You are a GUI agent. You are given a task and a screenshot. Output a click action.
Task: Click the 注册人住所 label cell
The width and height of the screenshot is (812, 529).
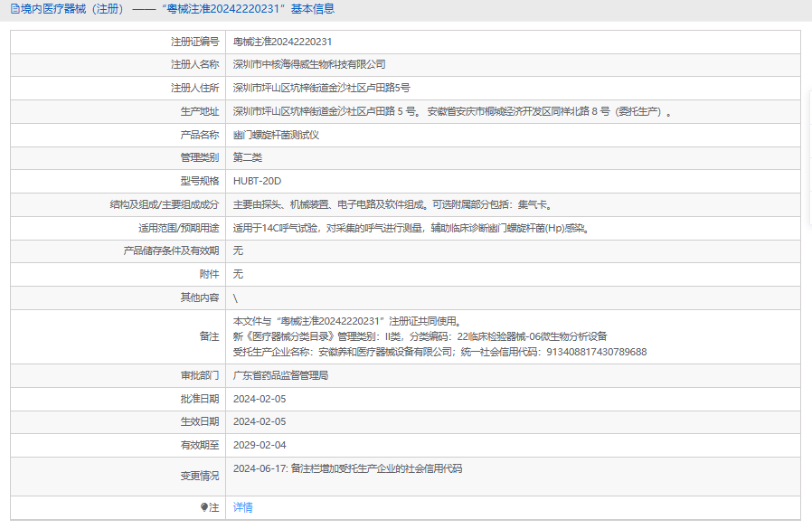118,88
